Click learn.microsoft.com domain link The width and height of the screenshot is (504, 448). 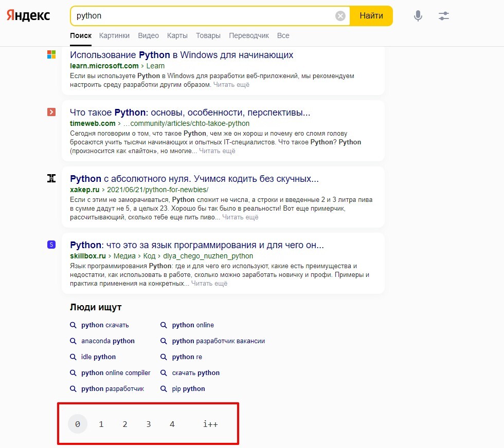(x=104, y=66)
